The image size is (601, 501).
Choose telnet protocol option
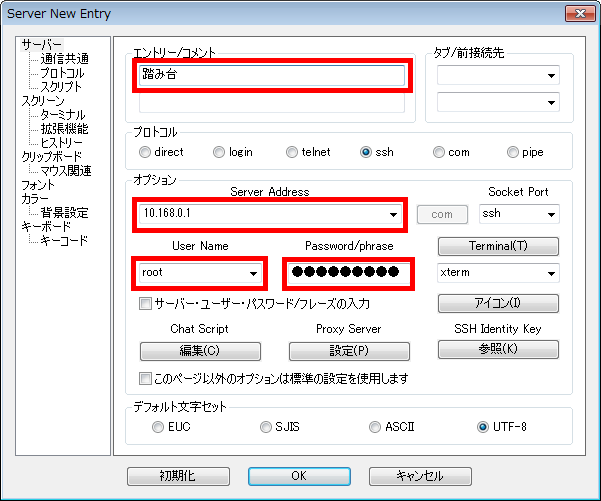292,152
